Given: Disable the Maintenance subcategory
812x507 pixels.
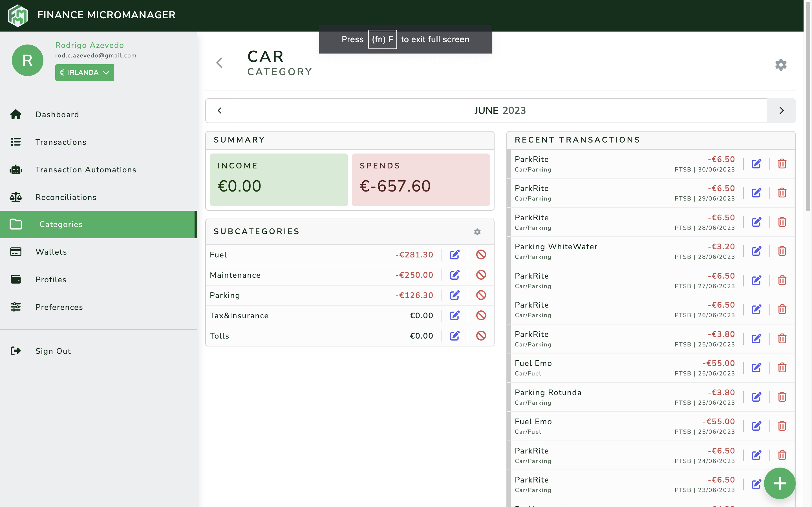Looking at the screenshot, I should point(481,275).
